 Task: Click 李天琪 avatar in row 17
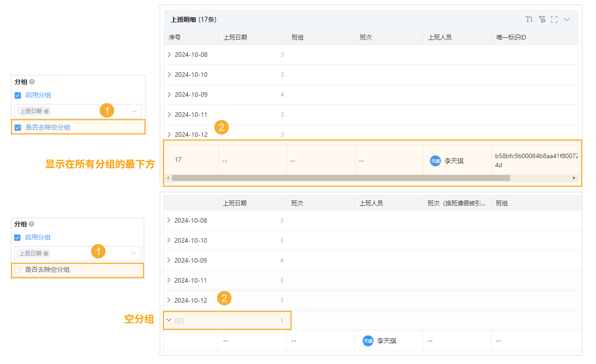[x=435, y=161]
